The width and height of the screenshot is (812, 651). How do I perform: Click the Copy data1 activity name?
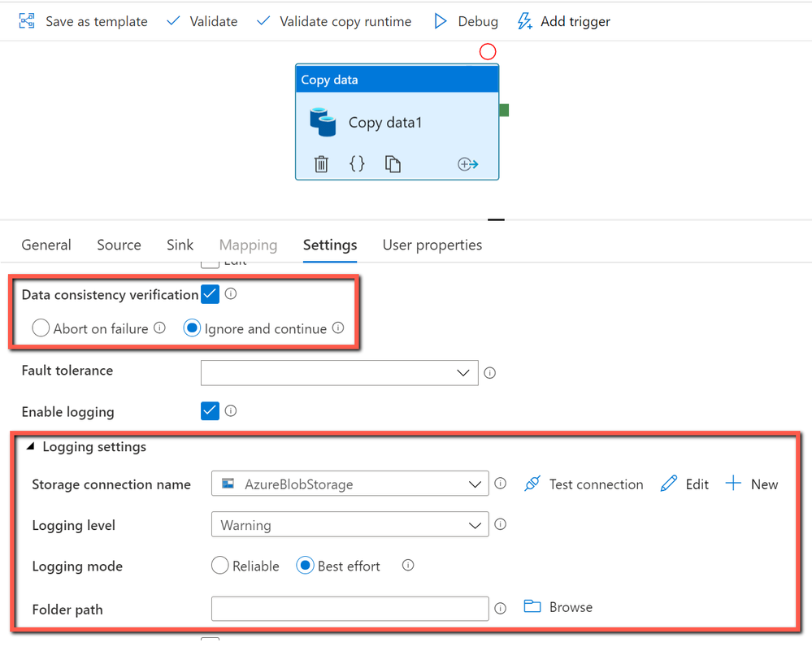pyautogui.click(x=385, y=123)
